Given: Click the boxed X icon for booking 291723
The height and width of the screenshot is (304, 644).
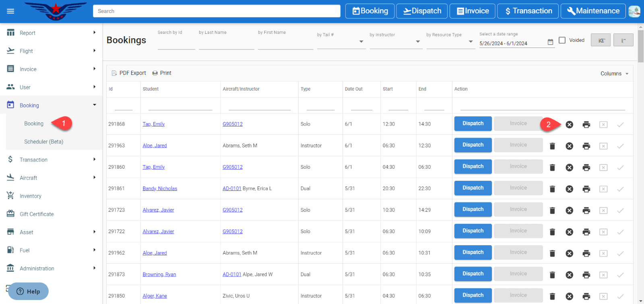Looking at the screenshot, I should [x=603, y=211].
